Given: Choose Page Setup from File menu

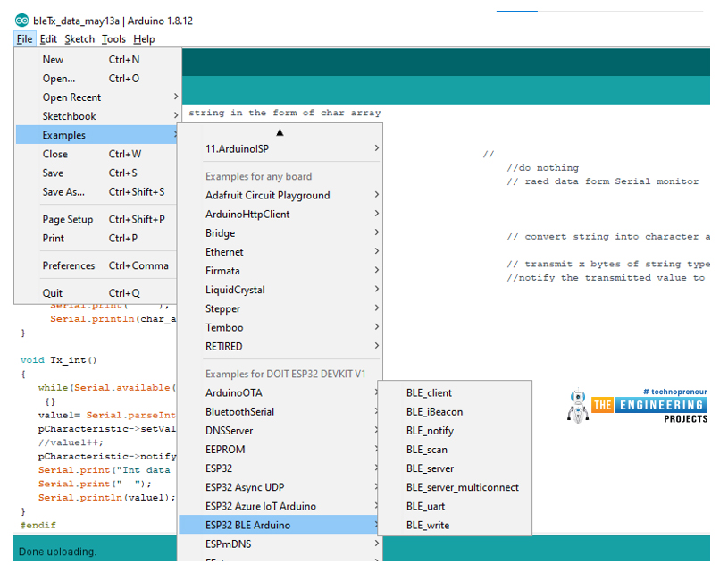Looking at the screenshot, I should [x=96, y=219].
